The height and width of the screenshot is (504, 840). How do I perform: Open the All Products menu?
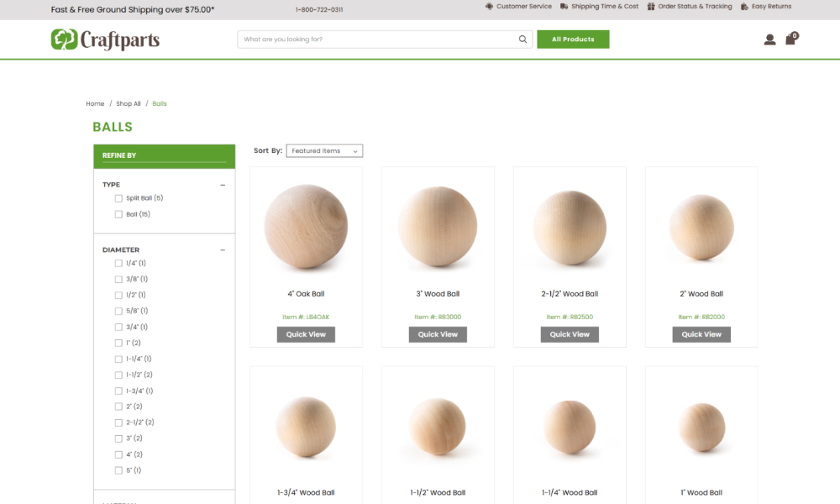[x=573, y=39]
